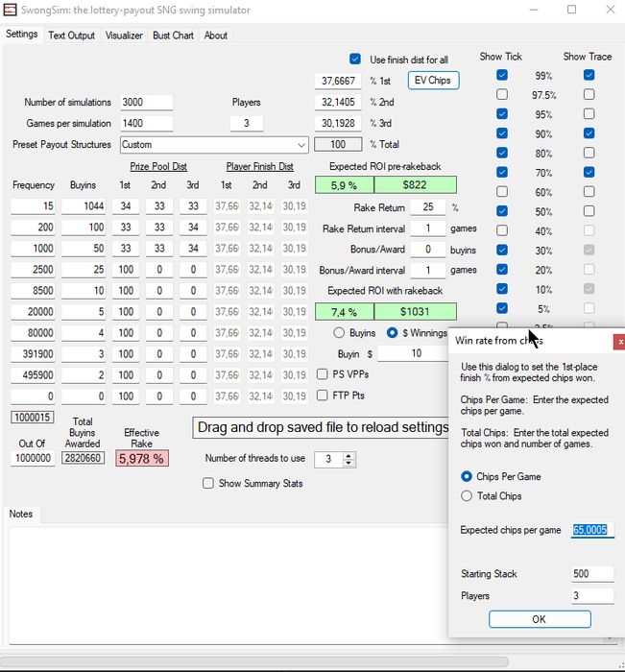Click the Out Of field showing 1000000

[33, 458]
